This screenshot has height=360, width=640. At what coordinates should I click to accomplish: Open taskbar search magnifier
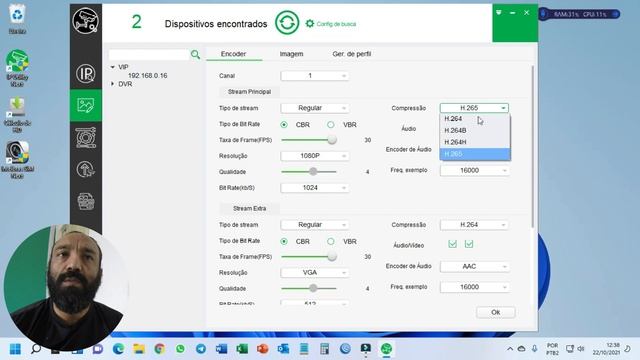click(x=36, y=349)
